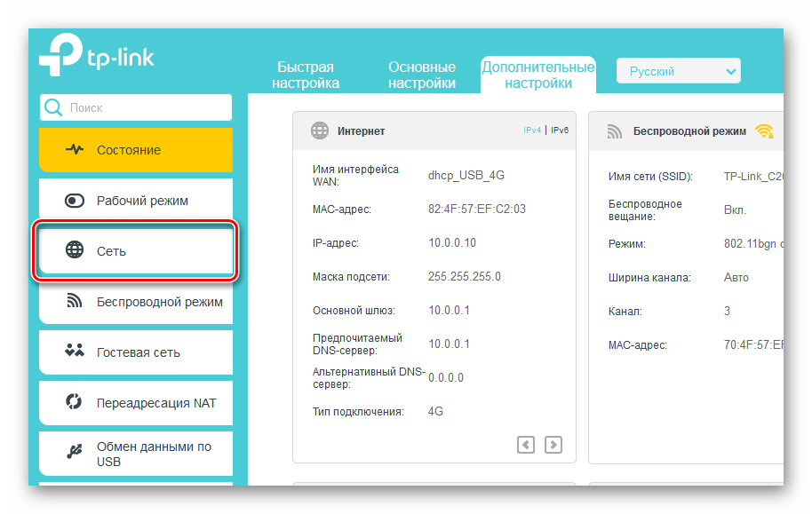Open the Сеть menu section

pos(136,251)
